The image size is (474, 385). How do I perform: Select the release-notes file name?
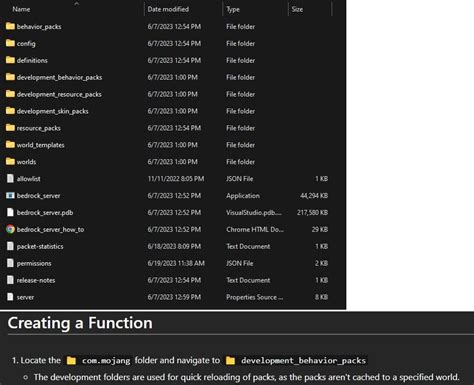coord(36,280)
